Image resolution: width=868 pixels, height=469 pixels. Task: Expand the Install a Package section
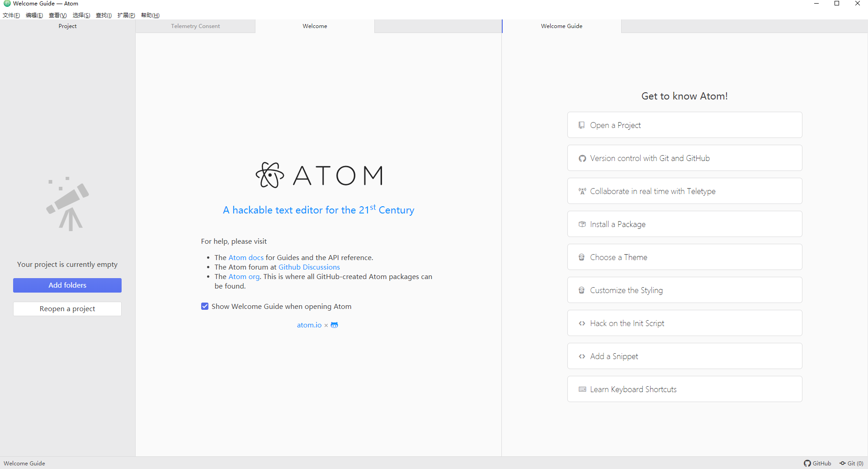(684, 224)
